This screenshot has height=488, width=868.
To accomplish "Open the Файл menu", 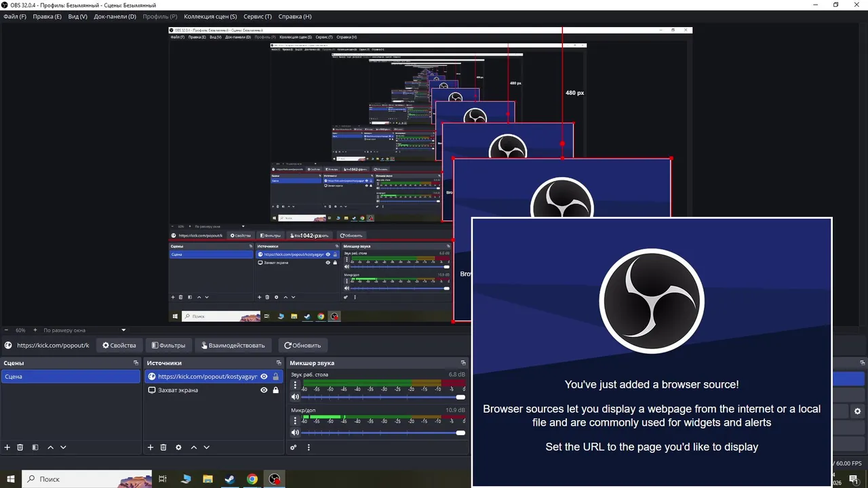I will 15,16.
